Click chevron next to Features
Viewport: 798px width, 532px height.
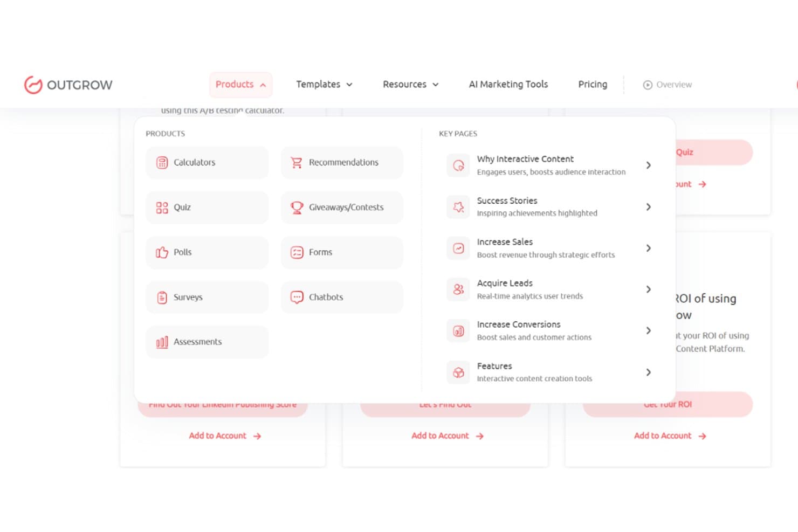point(649,372)
